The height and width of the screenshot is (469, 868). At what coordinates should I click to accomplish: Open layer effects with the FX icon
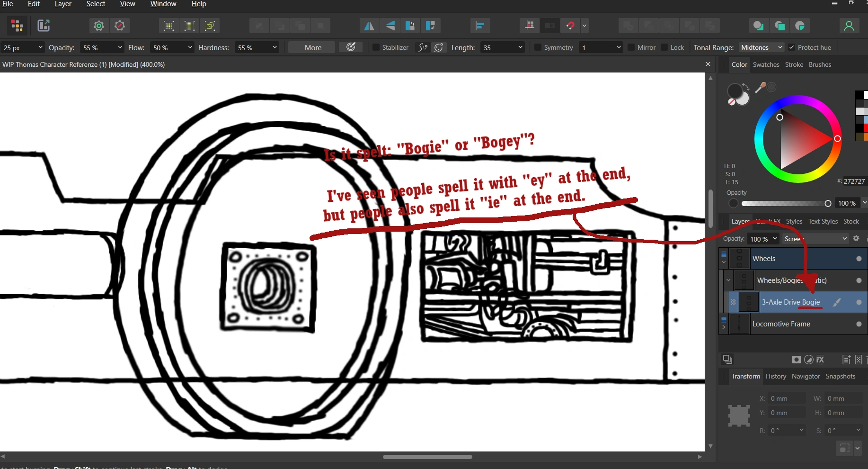pyautogui.click(x=820, y=360)
